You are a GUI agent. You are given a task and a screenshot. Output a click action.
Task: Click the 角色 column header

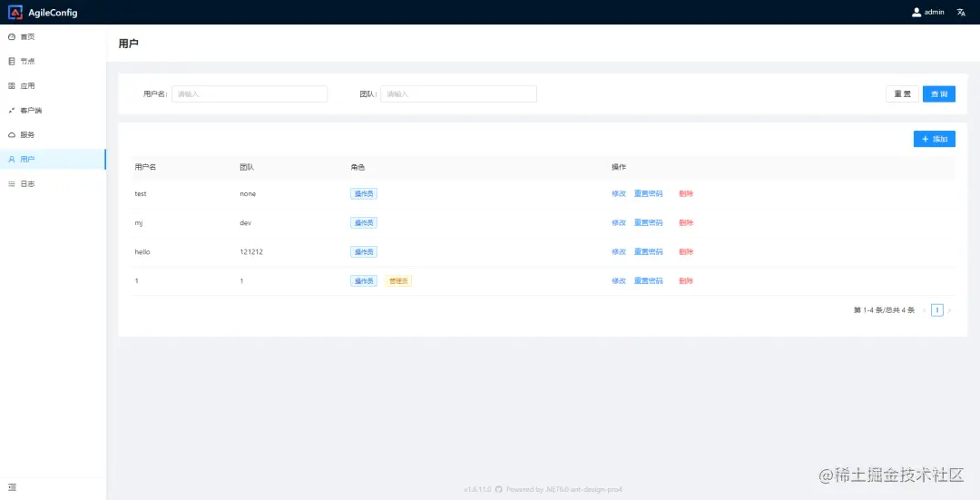pos(358,168)
